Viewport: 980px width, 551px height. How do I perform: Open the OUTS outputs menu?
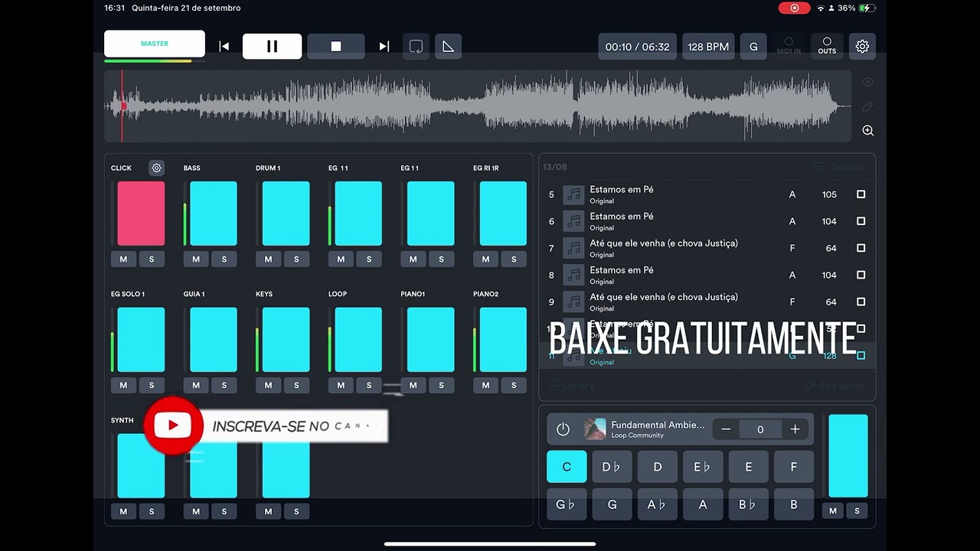point(827,46)
